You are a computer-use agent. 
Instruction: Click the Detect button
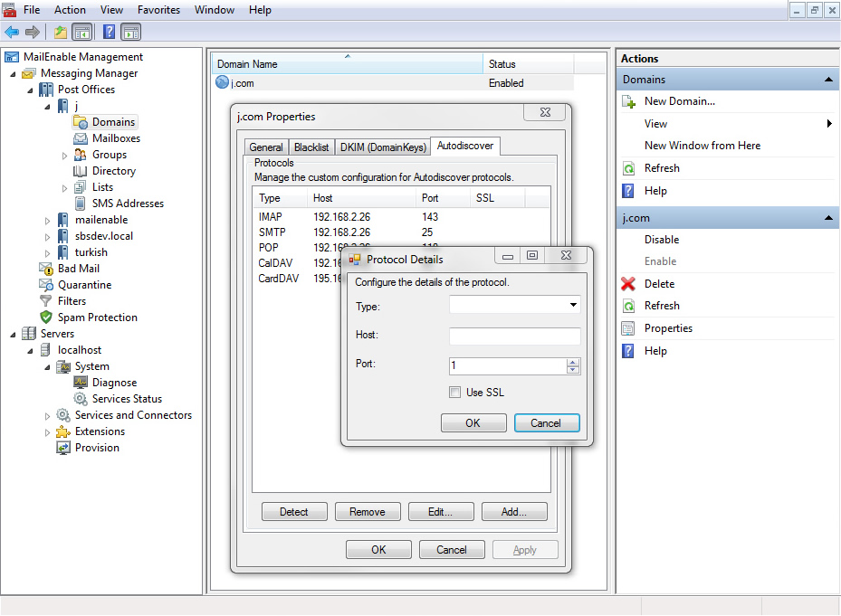pyautogui.click(x=294, y=512)
